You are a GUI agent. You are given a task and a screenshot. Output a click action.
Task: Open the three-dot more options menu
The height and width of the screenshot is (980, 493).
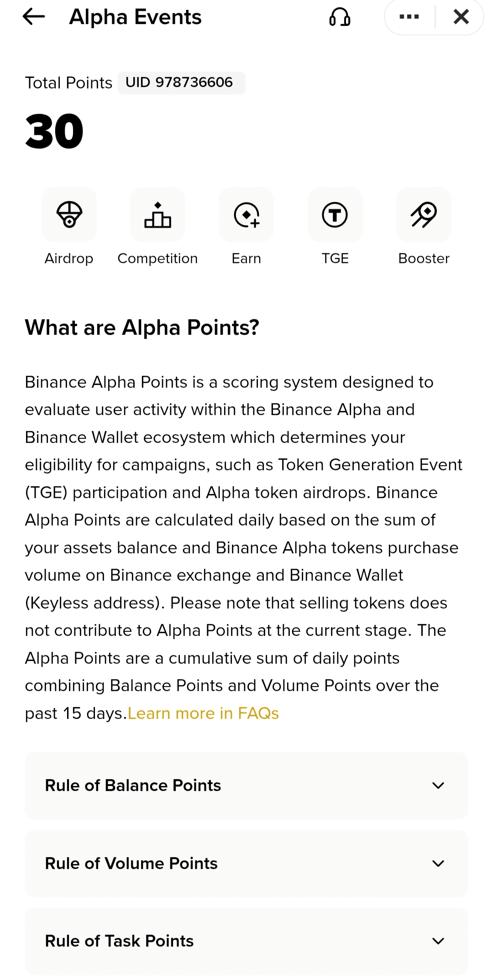[409, 17]
